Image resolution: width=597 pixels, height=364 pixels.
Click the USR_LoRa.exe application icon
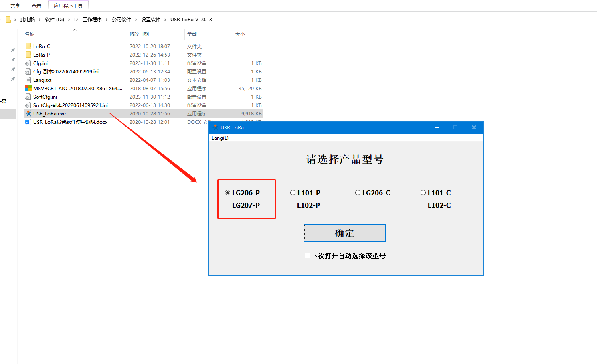28,113
